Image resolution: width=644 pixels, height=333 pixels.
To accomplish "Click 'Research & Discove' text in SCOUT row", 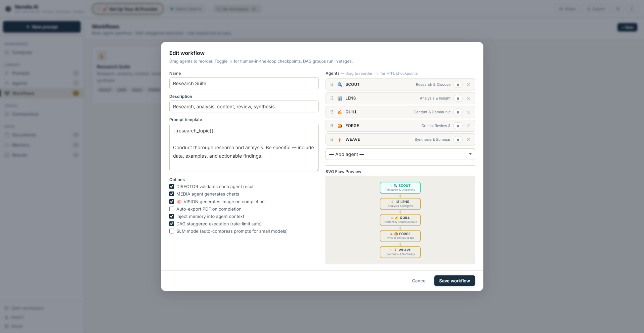I will [x=433, y=85].
